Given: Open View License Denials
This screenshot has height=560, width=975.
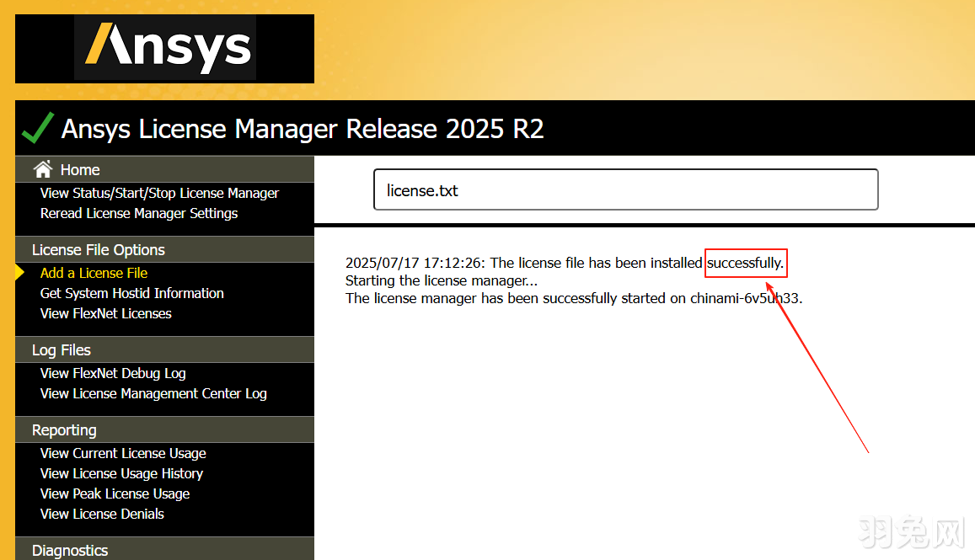Looking at the screenshot, I should pos(102,514).
